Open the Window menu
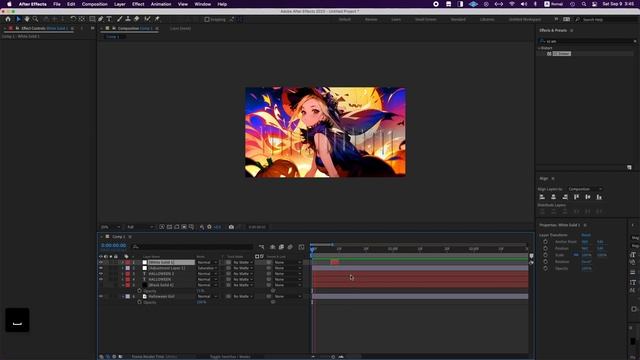 (202, 4)
